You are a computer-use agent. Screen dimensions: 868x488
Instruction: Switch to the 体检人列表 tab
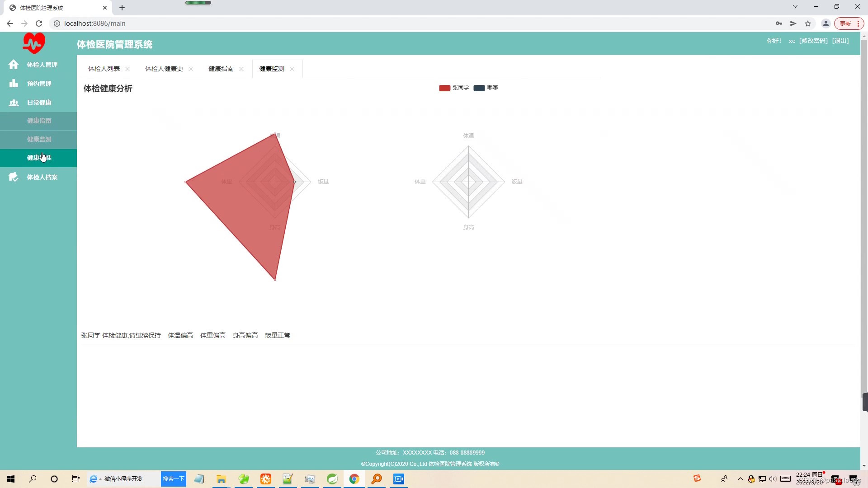pos(104,69)
